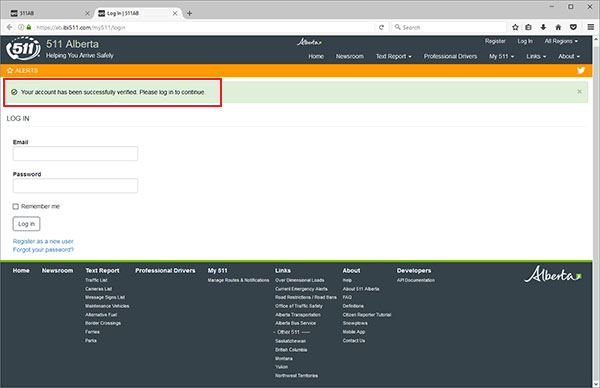Click the site info icon
The width and height of the screenshot is (600, 388).
pos(21,27)
